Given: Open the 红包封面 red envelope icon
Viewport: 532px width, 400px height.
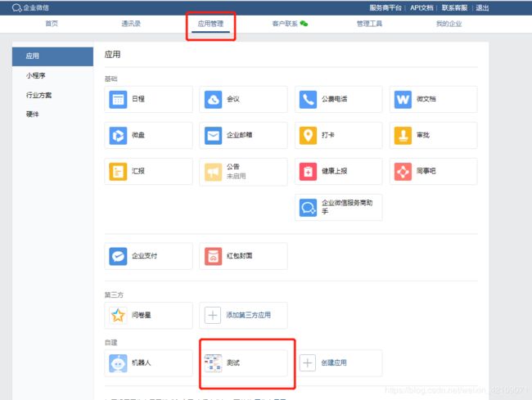Looking at the screenshot, I should tap(213, 256).
